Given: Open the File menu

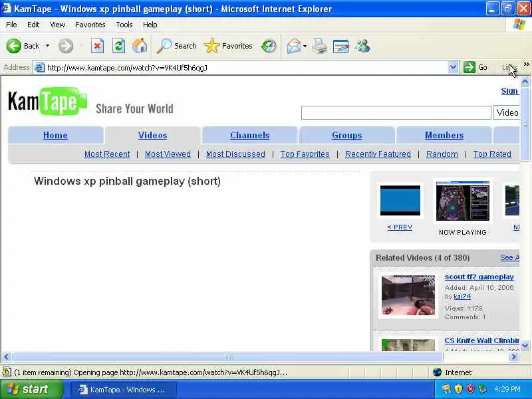Looking at the screenshot, I should coord(11,25).
